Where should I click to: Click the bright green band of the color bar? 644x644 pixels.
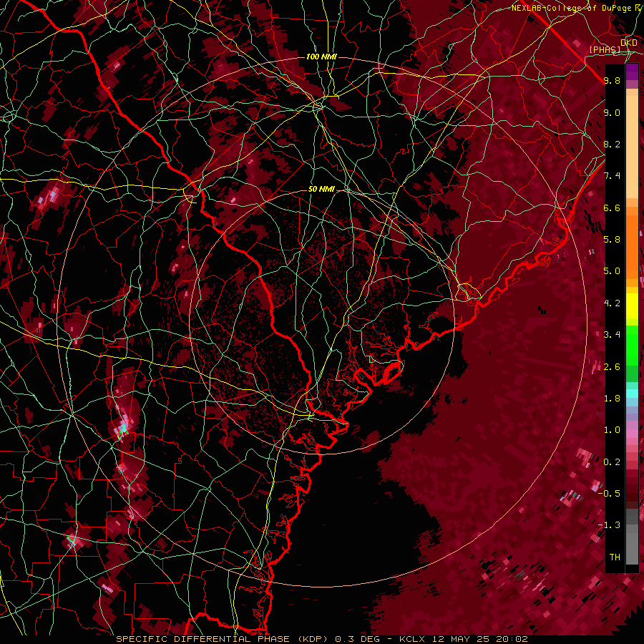632,344
